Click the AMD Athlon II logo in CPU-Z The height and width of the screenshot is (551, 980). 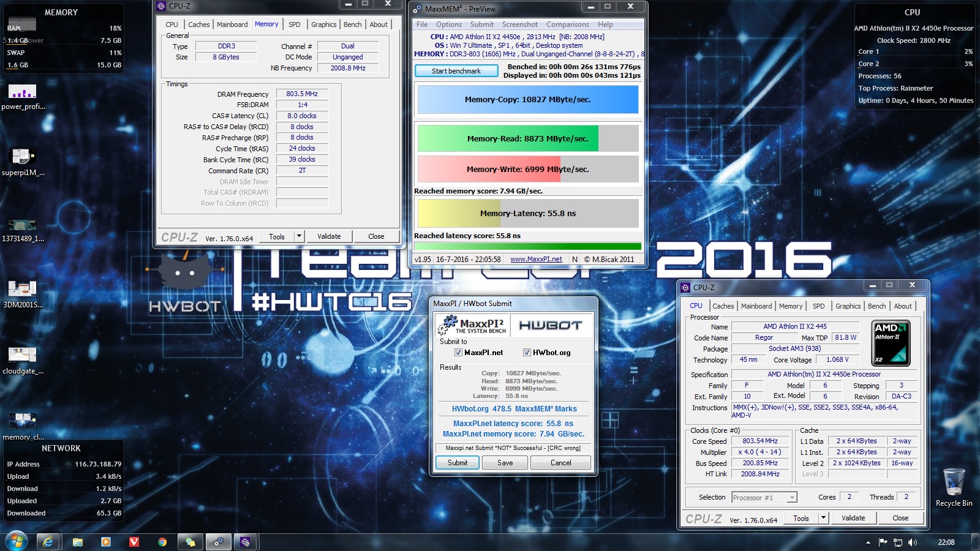891,343
